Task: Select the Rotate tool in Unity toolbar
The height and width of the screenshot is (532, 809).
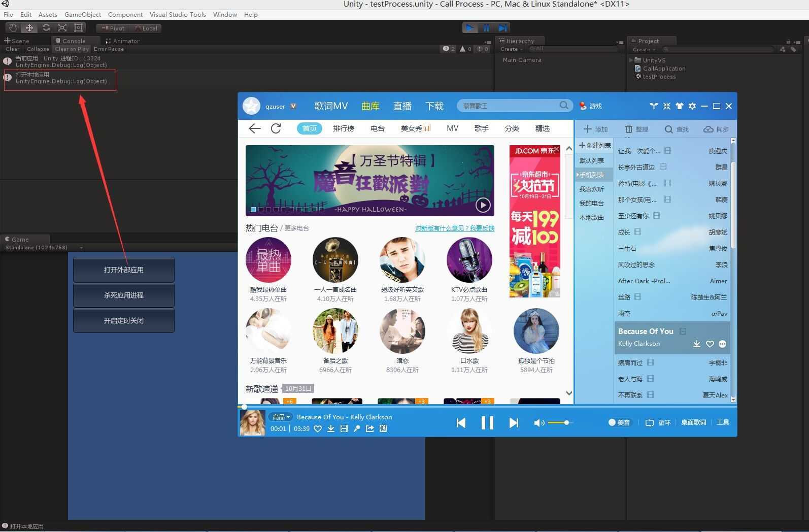Action: click(46, 28)
